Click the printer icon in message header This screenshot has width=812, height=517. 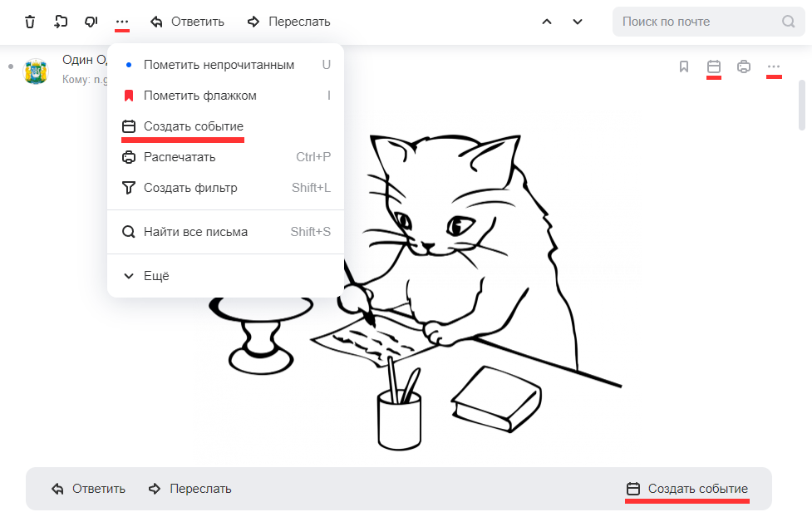tap(744, 66)
